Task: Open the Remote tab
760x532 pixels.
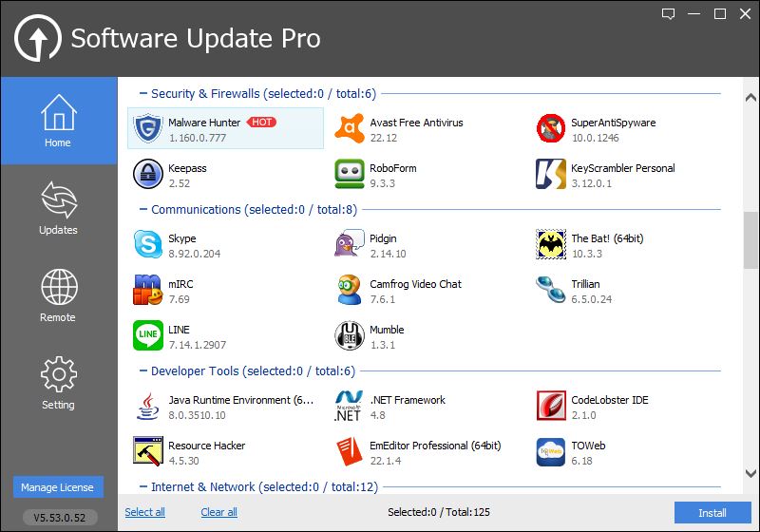Action: [x=59, y=295]
